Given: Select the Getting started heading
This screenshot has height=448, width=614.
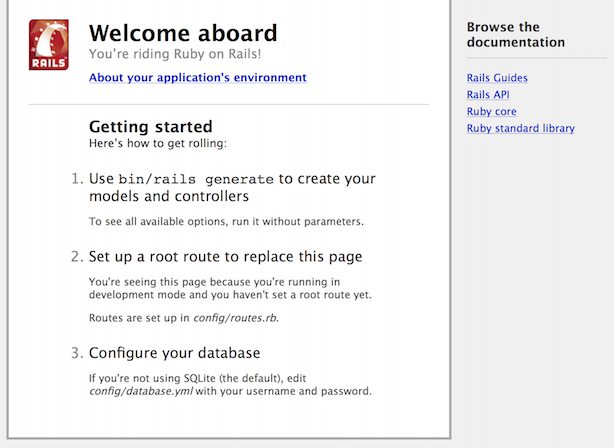Looking at the screenshot, I should [x=150, y=127].
